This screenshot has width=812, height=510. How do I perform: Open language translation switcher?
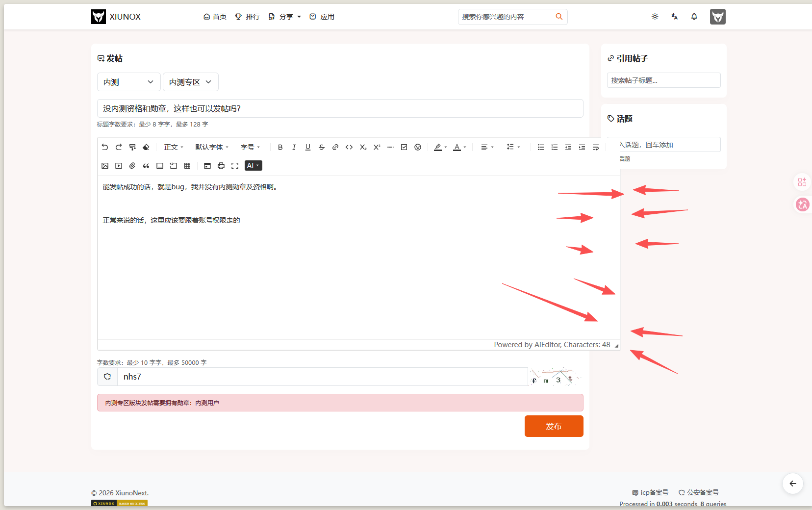click(x=675, y=17)
